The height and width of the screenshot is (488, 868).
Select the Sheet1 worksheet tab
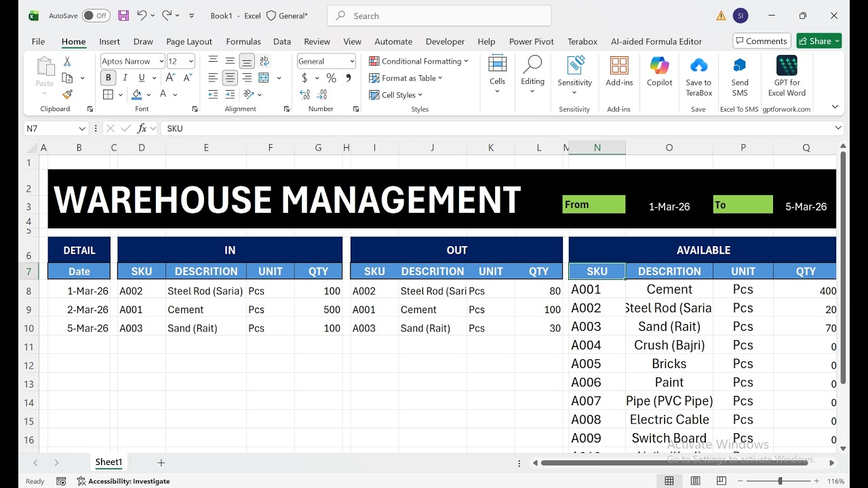point(108,462)
